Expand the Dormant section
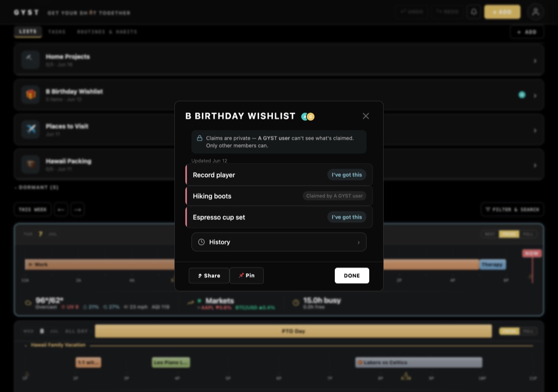Image resolution: width=558 pixels, height=392 pixels. pyautogui.click(x=37, y=187)
